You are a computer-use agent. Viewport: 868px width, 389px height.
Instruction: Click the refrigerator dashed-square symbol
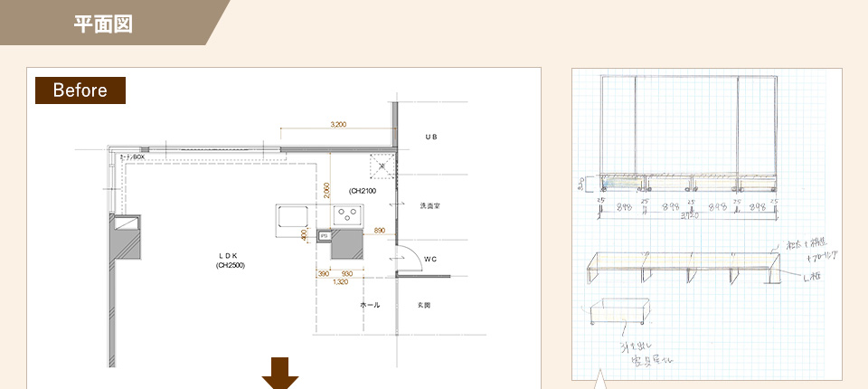click(382, 166)
